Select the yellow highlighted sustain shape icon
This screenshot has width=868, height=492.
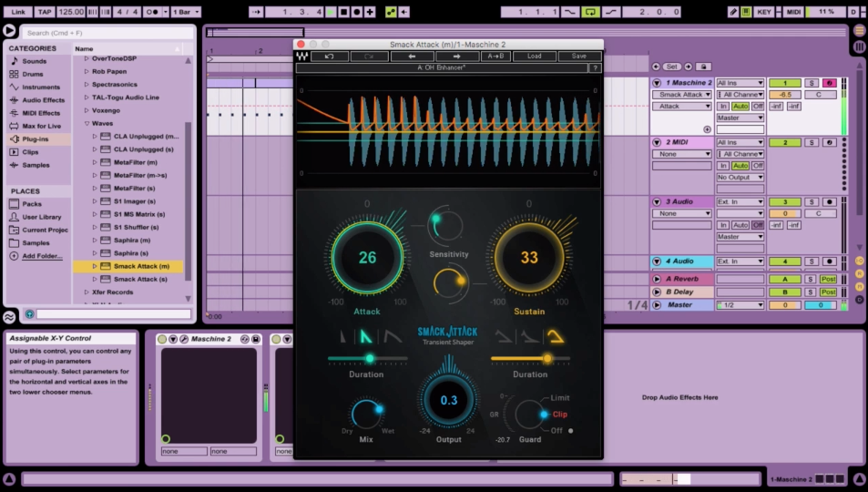click(x=556, y=336)
